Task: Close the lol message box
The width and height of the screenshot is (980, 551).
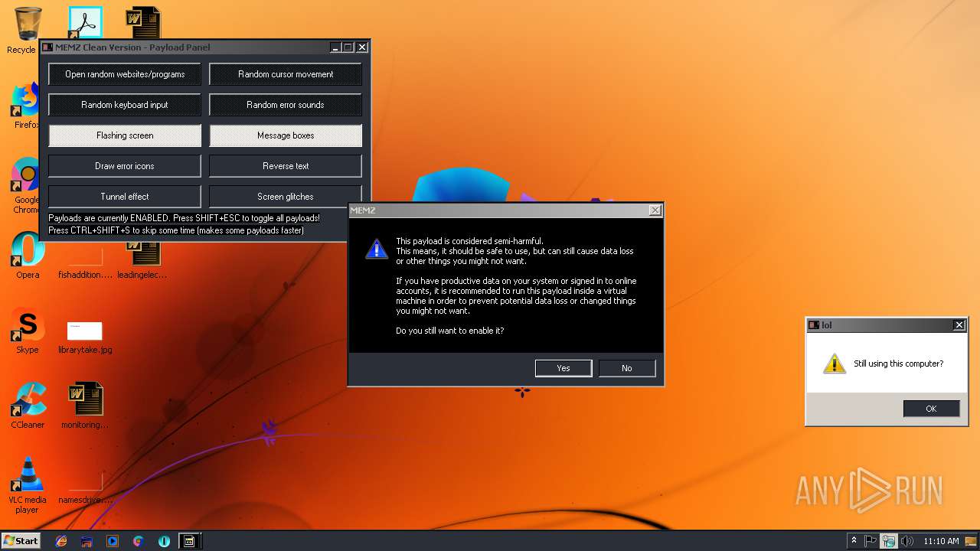Action: pyautogui.click(x=959, y=324)
